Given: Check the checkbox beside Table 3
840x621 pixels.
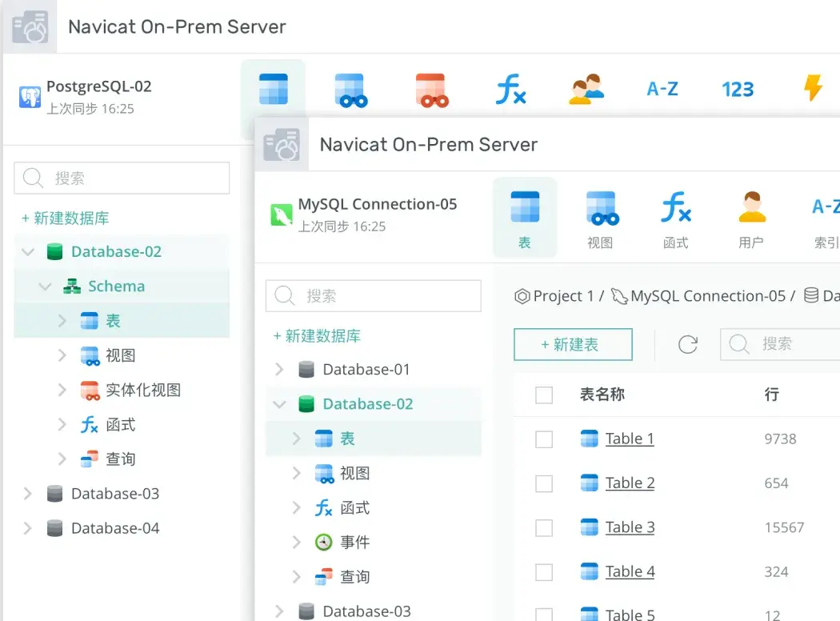Looking at the screenshot, I should click(x=544, y=527).
